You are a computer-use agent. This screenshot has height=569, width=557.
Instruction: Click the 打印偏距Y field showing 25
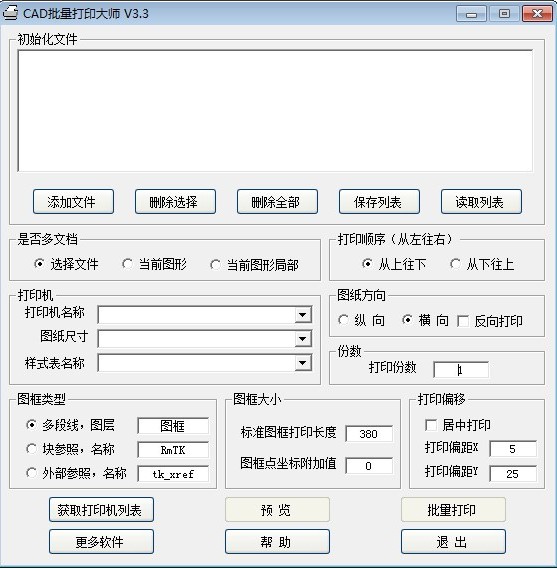click(x=512, y=474)
